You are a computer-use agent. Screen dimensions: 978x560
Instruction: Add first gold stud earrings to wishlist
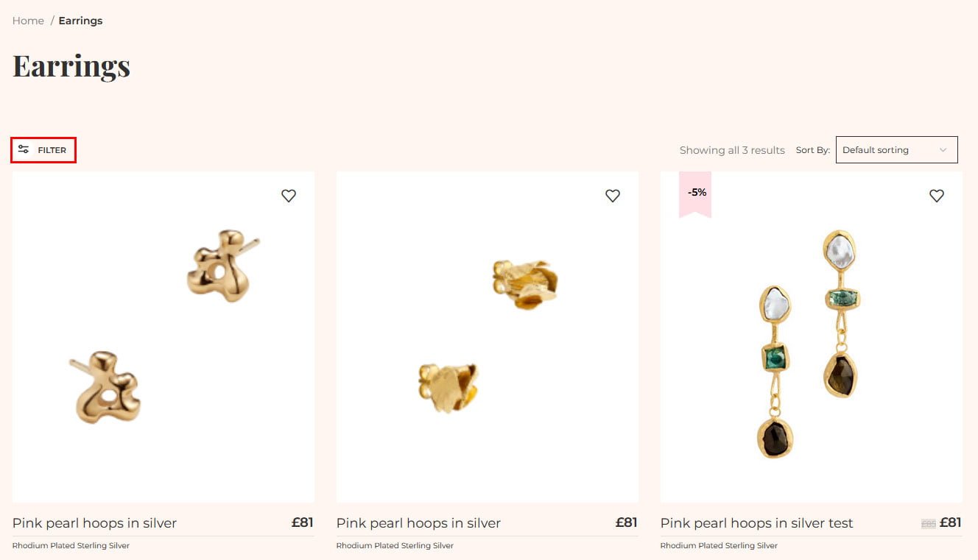[x=289, y=196]
